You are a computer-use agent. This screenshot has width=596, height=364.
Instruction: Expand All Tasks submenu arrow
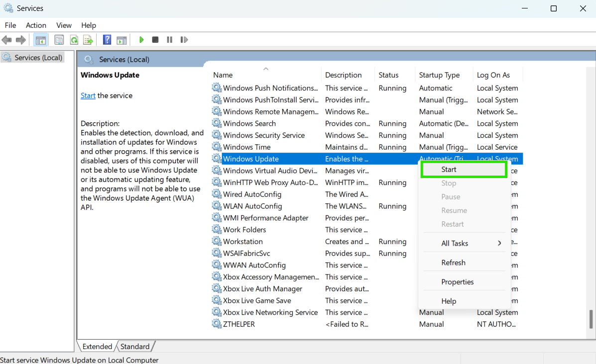tap(499, 243)
